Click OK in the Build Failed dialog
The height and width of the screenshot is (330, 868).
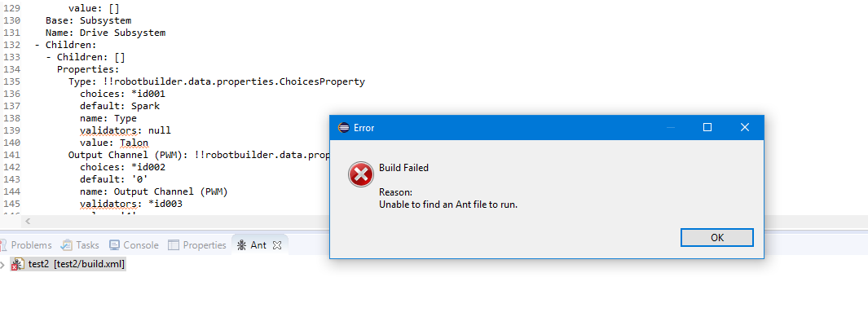tap(717, 238)
